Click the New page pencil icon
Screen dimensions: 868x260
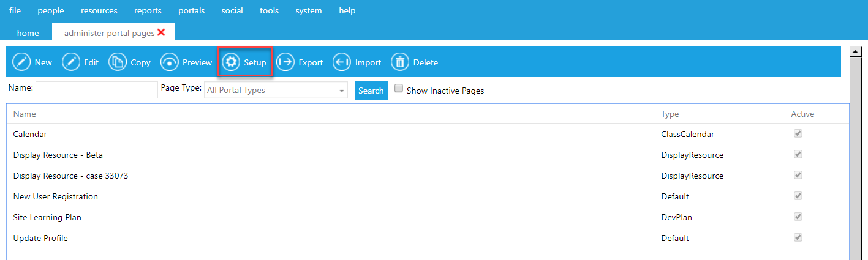coord(21,62)
